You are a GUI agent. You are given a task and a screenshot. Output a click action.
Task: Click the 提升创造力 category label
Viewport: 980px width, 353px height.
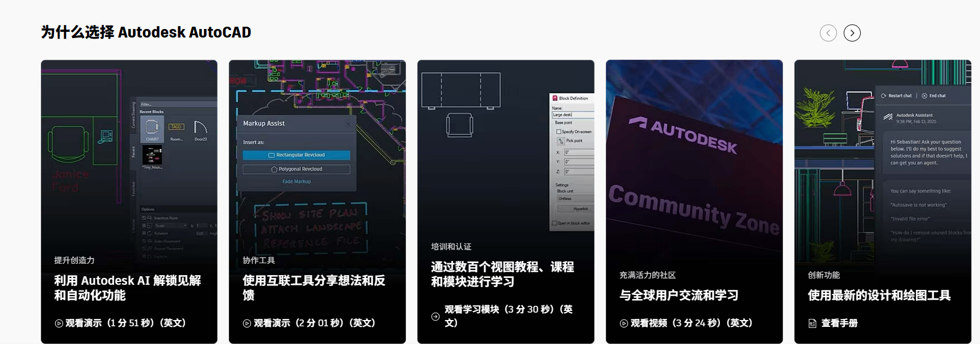[x=74, y=260]
